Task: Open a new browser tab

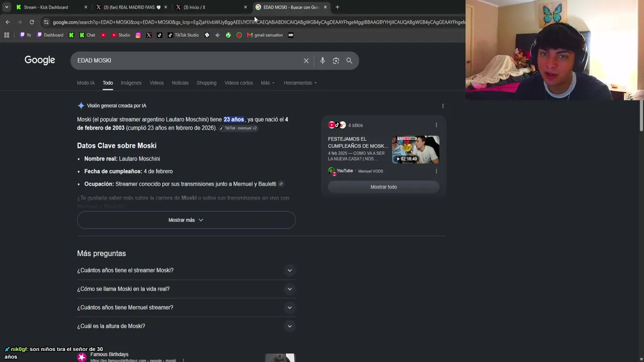Action: click(337, 7)
